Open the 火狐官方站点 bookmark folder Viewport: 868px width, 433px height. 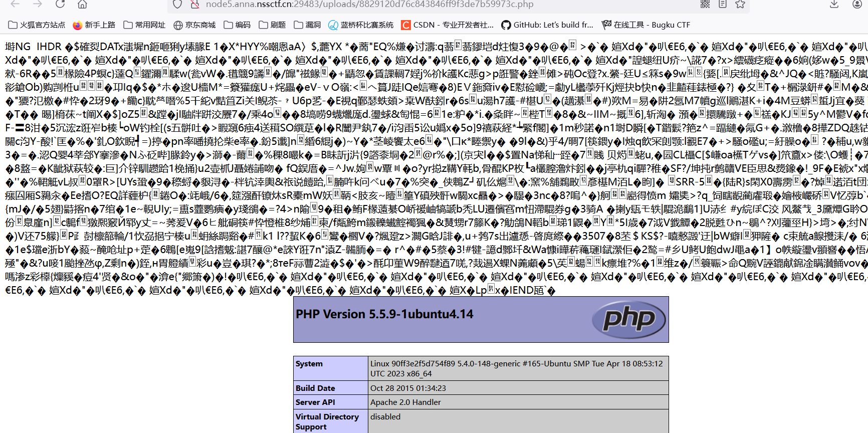point(37,25)
